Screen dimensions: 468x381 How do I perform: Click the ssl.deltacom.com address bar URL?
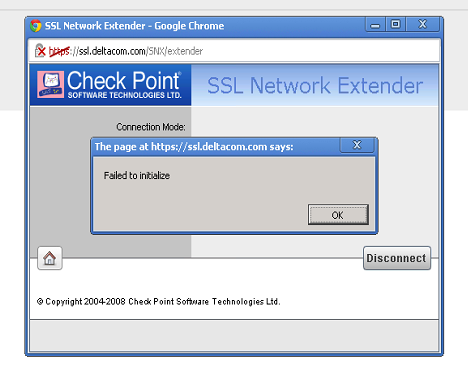[126, 51]
